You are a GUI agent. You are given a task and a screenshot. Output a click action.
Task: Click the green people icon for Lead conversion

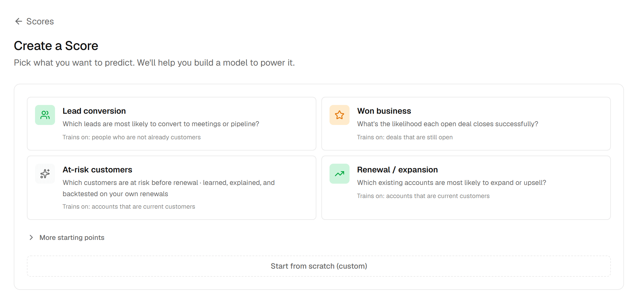(45, 115)
